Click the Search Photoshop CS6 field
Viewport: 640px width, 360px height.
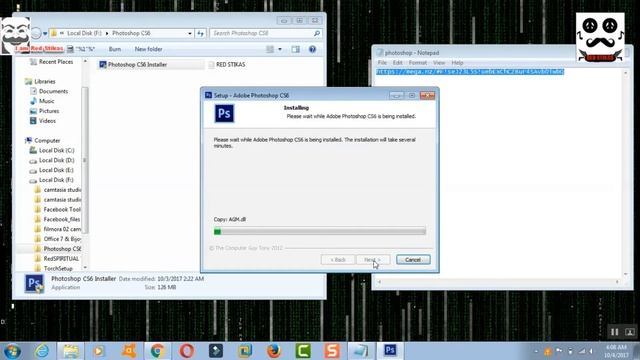pos(262,33)
